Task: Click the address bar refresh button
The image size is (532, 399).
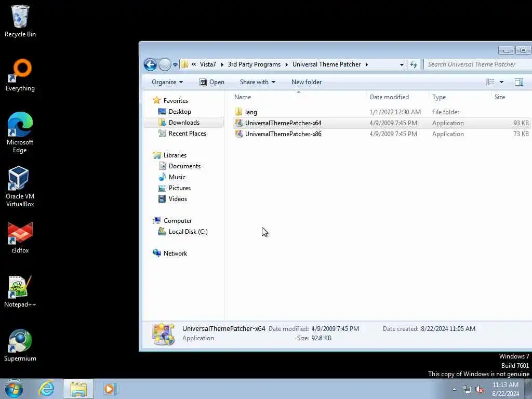Action: coord(414,64)
